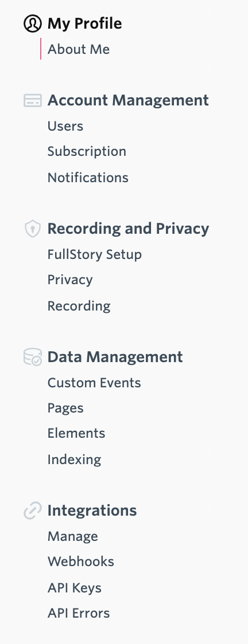Open the Elements settings page
248x644 pixels.
76,433
